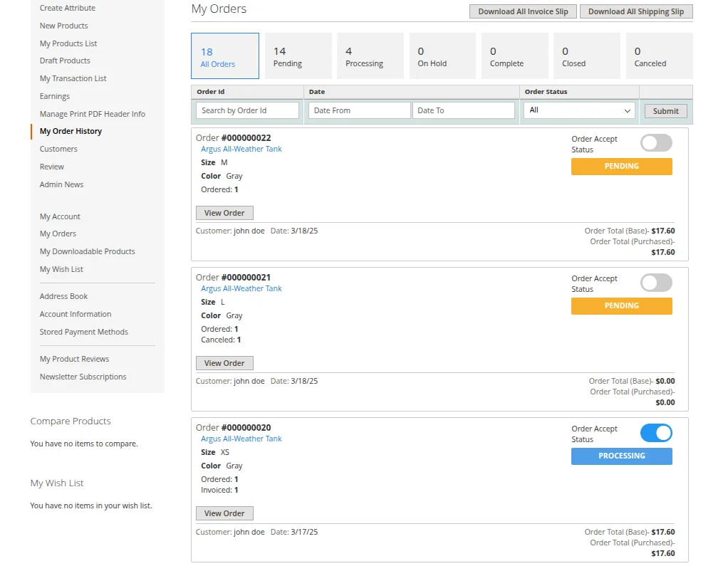Open the Search by Order Id field
This screenshot has height=566, width=728.
[x=246, y=110]
